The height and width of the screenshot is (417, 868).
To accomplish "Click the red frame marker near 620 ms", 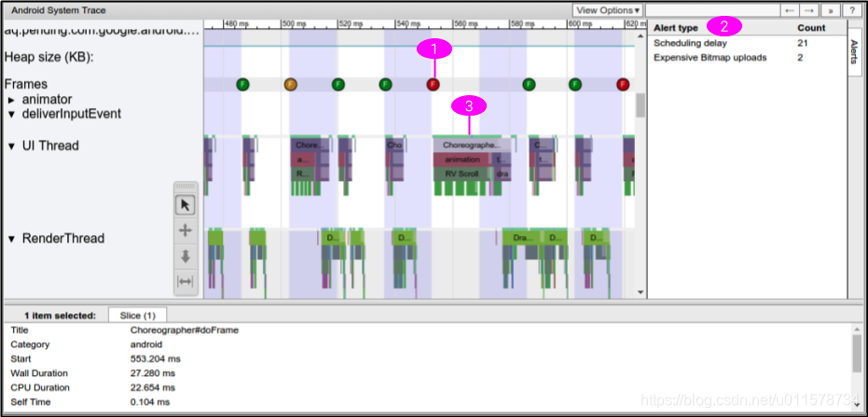I will (624, 84).
